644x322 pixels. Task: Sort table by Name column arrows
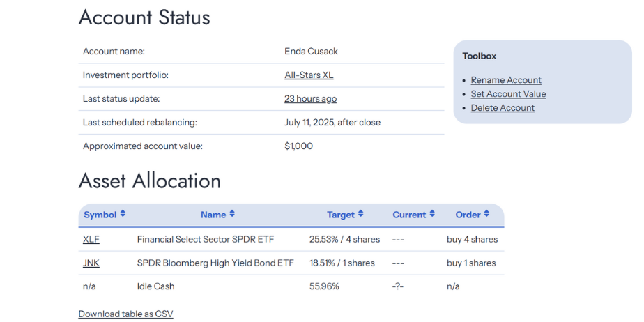(232, 214)
